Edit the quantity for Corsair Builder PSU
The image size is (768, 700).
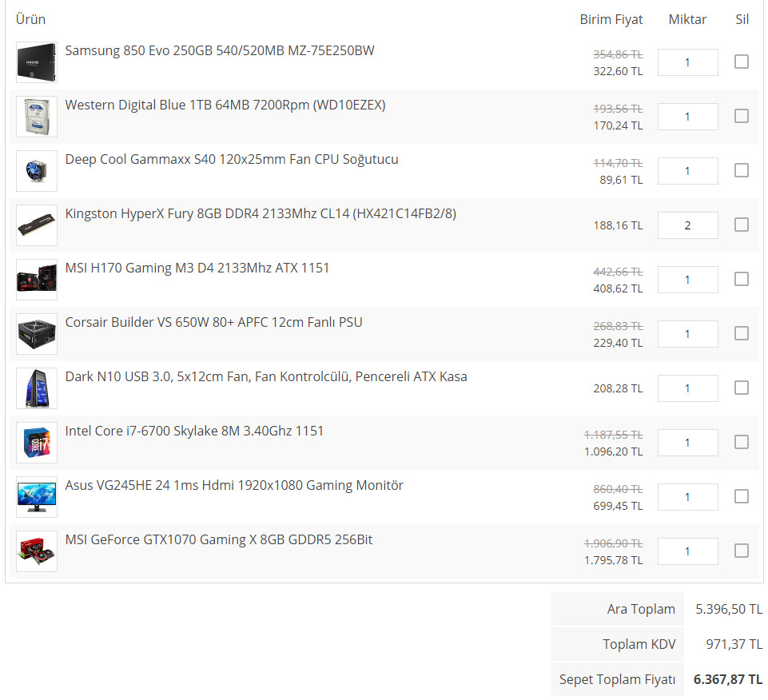tap(687, 334)
